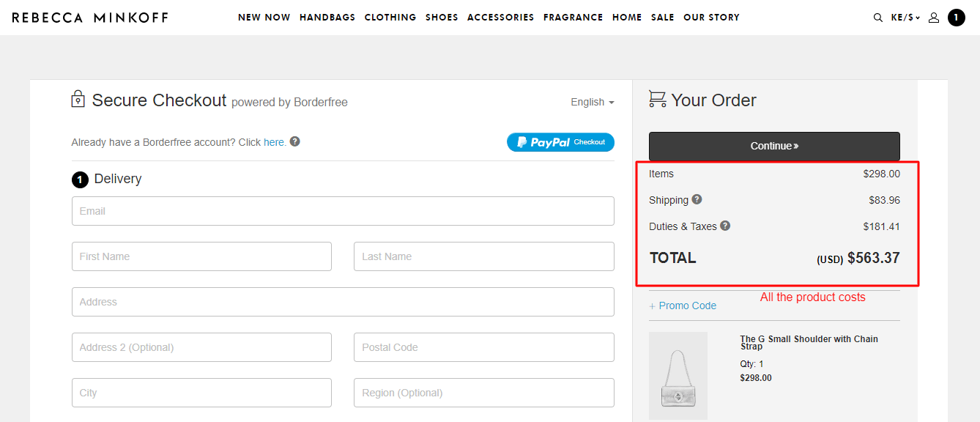980x422 pixels.
Task: Click the Region (Optional) field
Action: [x=484, y=393]
